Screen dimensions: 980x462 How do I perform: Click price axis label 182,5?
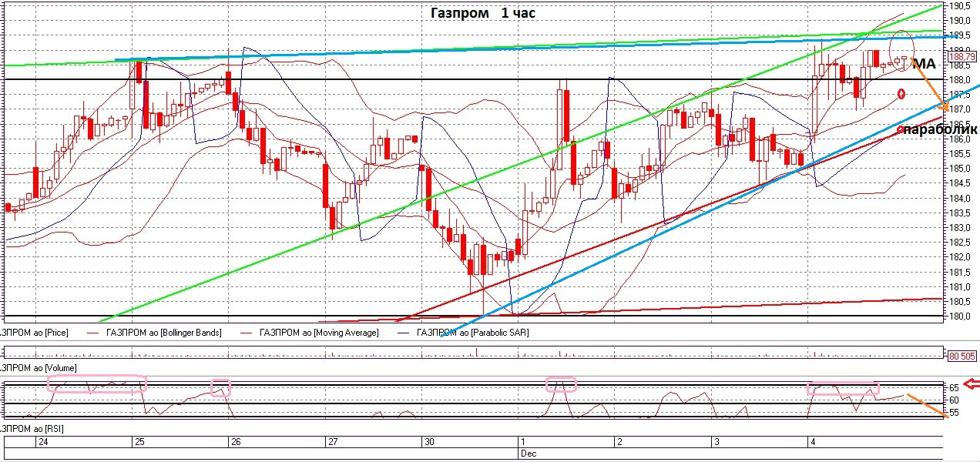tap(959, 243)
